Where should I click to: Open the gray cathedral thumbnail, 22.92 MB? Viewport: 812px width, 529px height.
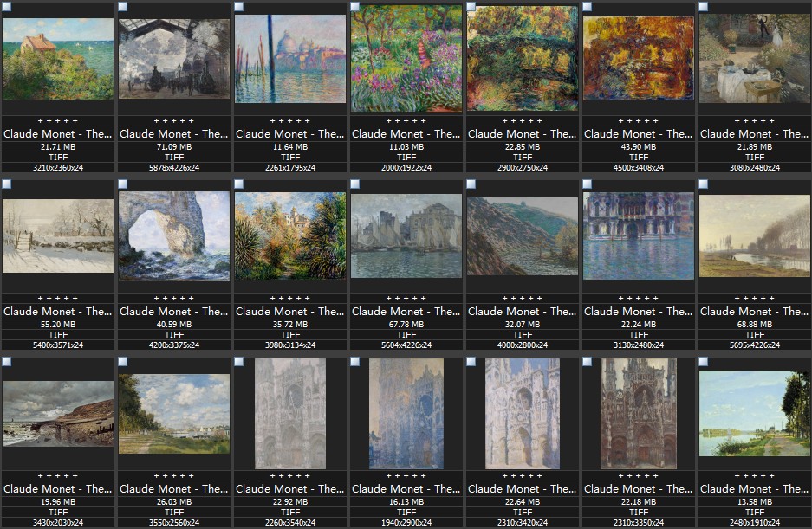[290, 414]
